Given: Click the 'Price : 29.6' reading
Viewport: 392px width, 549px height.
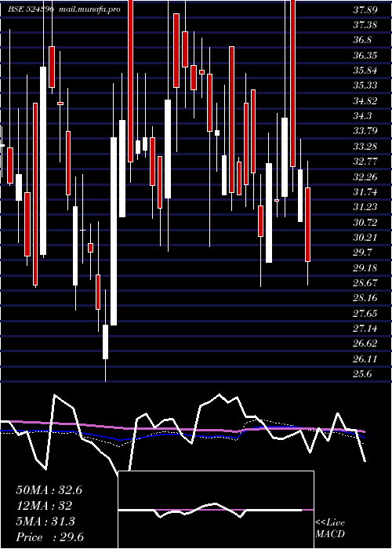Looking at the screenshot, I should point(49,537).
